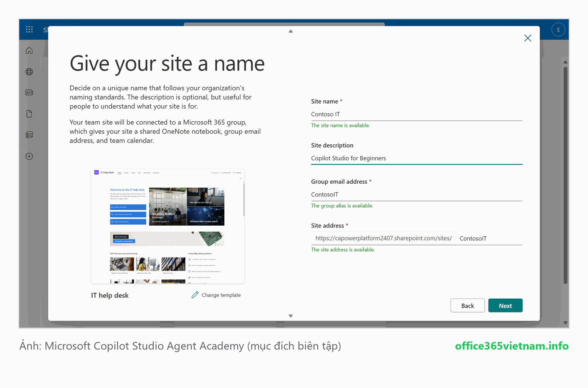Go to Home icon in sidebar

(29, 50)
